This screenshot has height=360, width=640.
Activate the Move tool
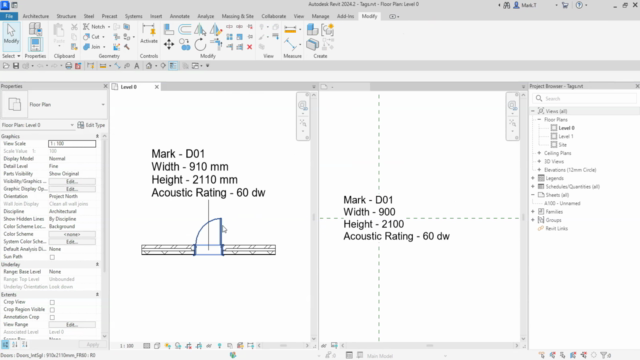[169, 44]
